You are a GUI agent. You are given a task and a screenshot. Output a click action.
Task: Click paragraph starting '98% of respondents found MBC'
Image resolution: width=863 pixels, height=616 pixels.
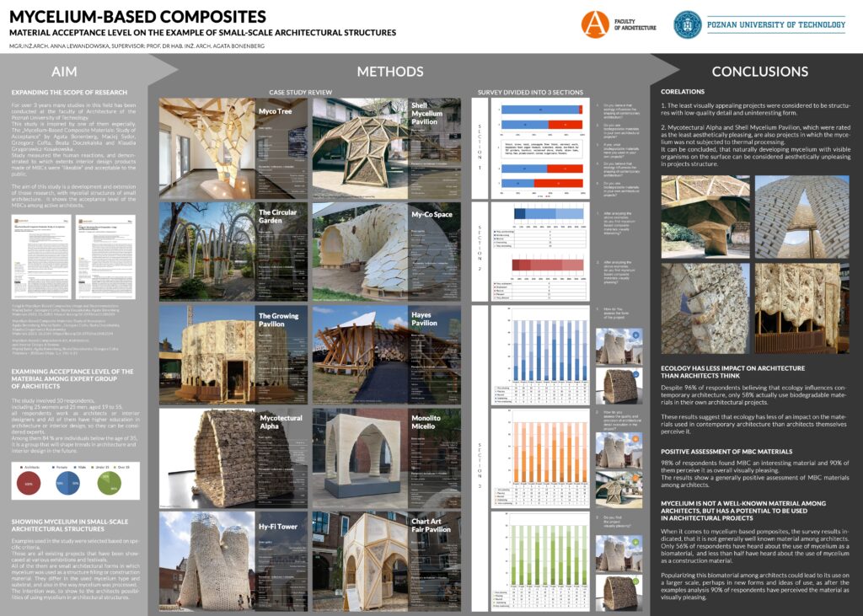pos(755,474)
